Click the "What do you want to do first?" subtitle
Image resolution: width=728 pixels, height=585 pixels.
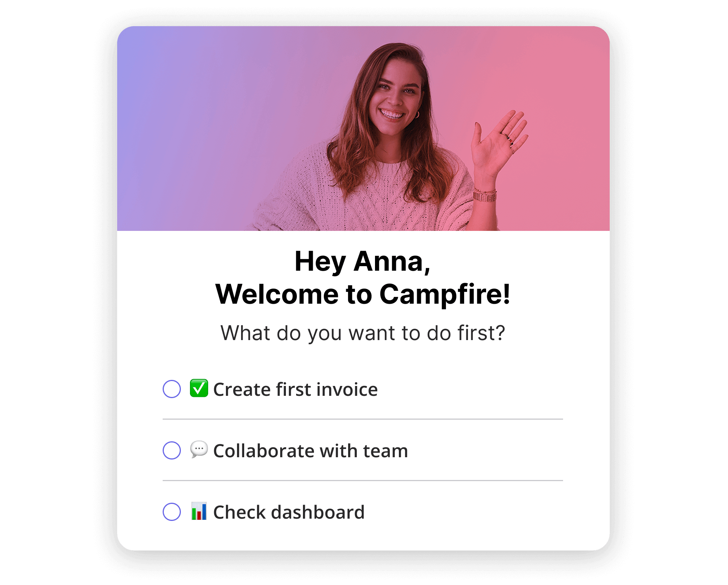pos(363,333)
